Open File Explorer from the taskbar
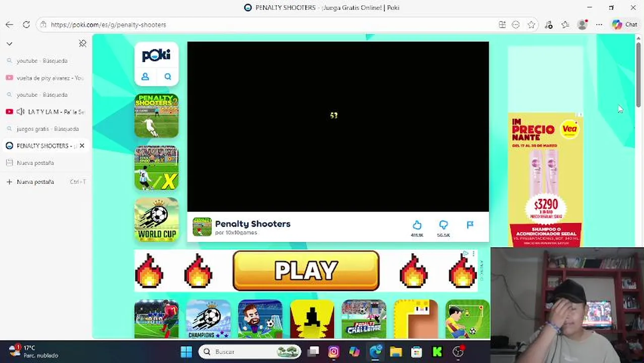Image resolution: width=644 pixels, height=363 pixels. tap(396, 351)
